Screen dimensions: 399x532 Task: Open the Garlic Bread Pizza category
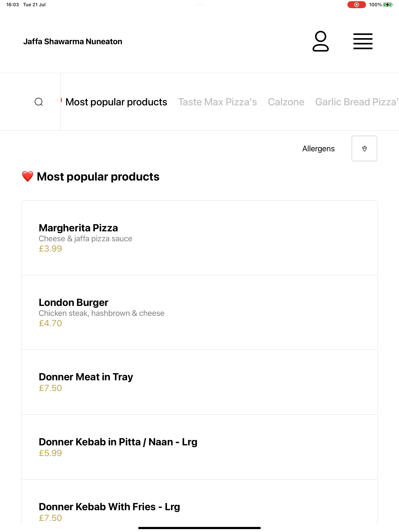pos(357,102)
